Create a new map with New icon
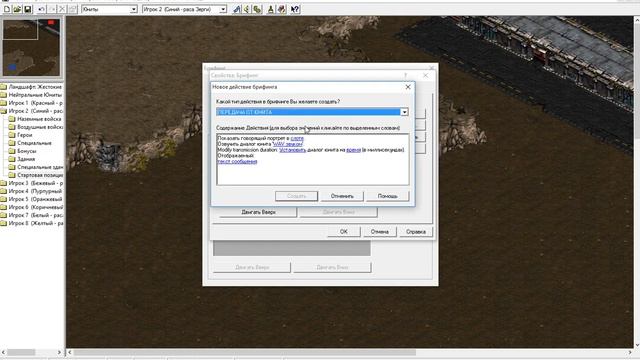This screenshot has height=360, width=640. 7,9
